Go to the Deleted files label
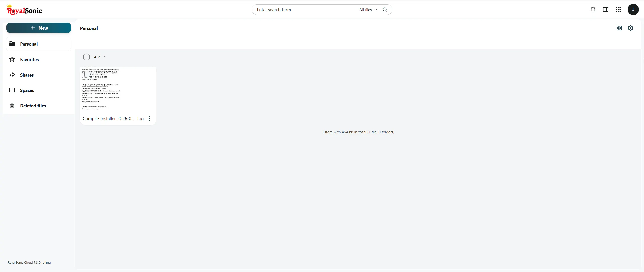 tap(33, 106)
